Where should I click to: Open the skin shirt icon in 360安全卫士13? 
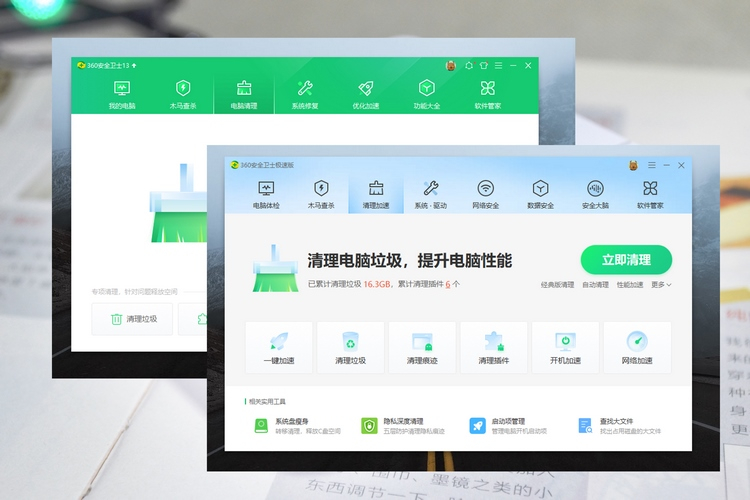click(x=484, y=66)
